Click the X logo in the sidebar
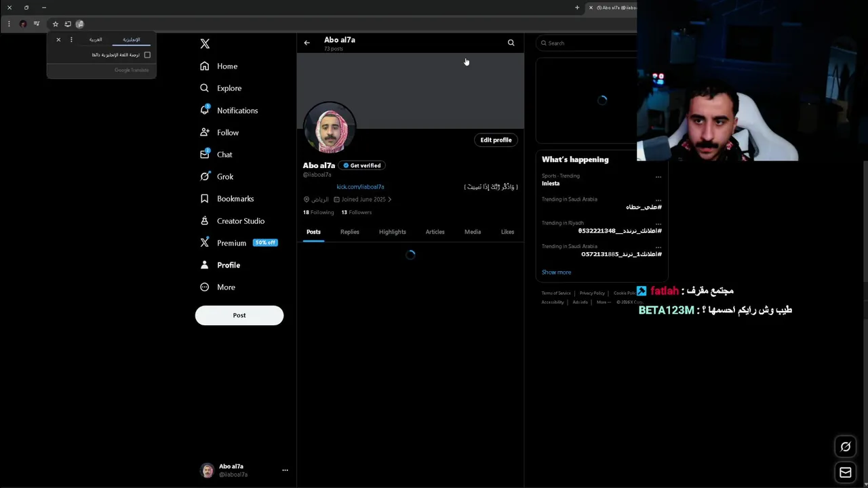868x488 pixels. pyautogui.click(x=205, y=43)
